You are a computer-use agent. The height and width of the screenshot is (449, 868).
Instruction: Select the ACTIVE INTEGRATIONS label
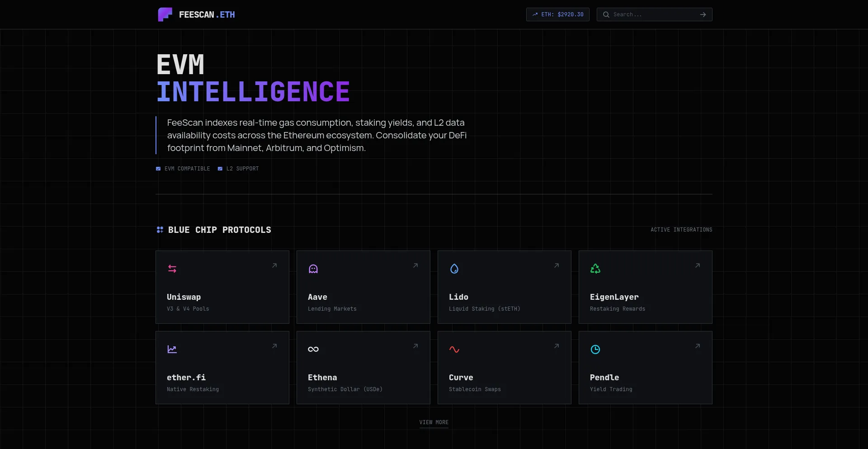coord(681,230)
